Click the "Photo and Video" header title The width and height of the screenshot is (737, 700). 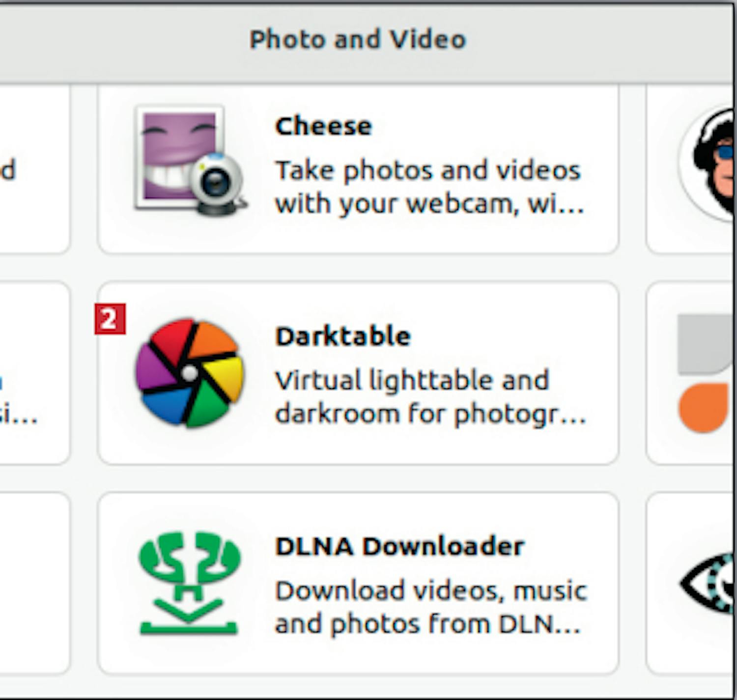coord(357,39)
